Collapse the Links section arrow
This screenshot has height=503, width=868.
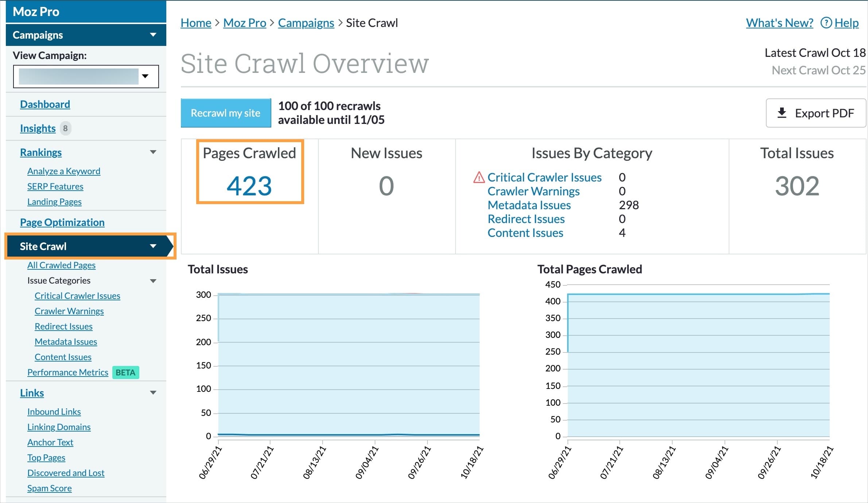154,392
